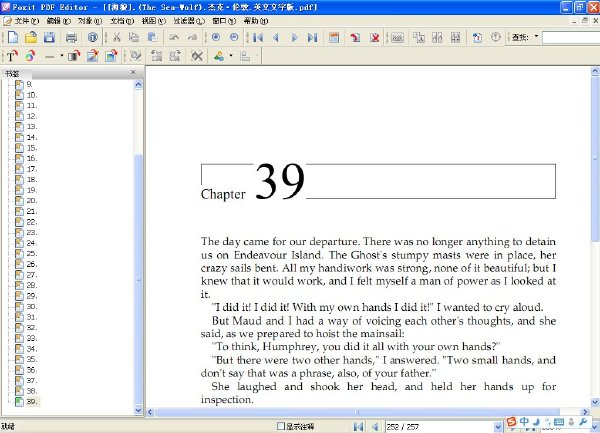Screen dimensions: 600x433
Task: Open the File (文件) menu
Action: (x=26, y=21)
